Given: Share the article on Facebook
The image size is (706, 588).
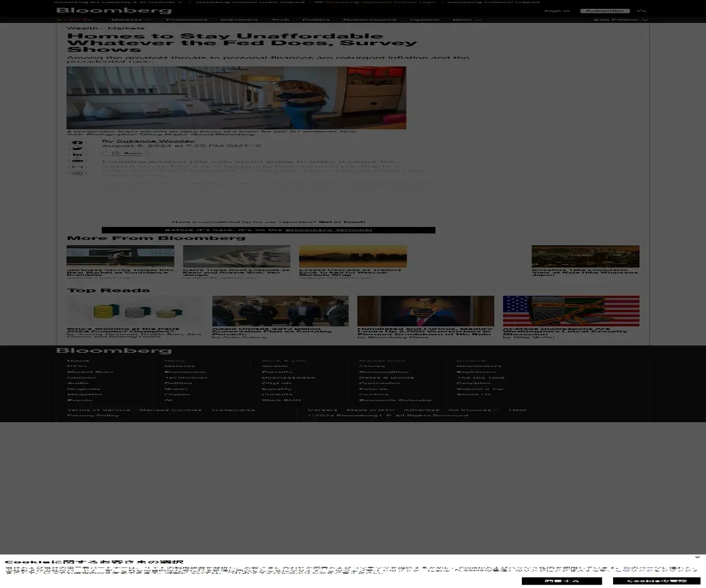Looking at the screenshot, I should 78,142.
